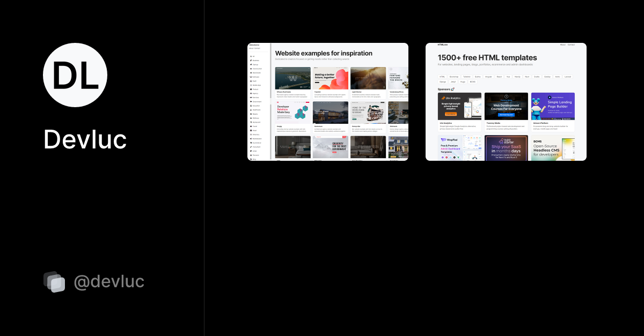
Task: Select the Bootstrap template filter tag
Action: pyautogui.click(x=454, y=77)
